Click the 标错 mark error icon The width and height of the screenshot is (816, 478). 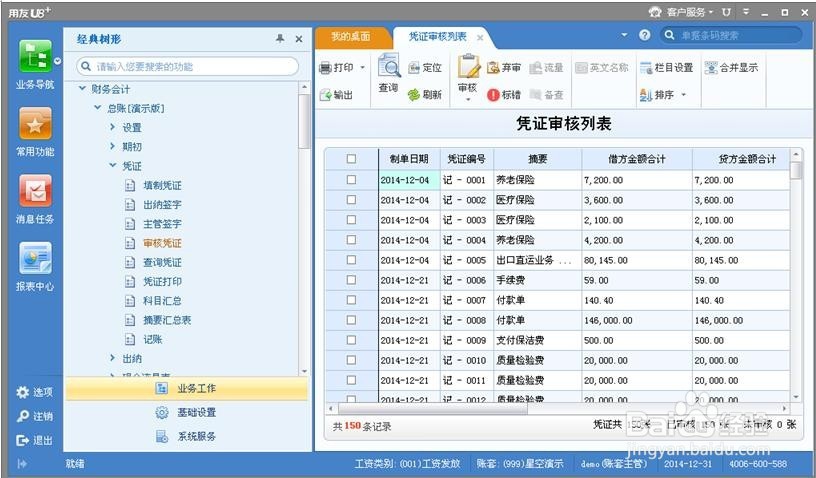(x=493, y=95)
